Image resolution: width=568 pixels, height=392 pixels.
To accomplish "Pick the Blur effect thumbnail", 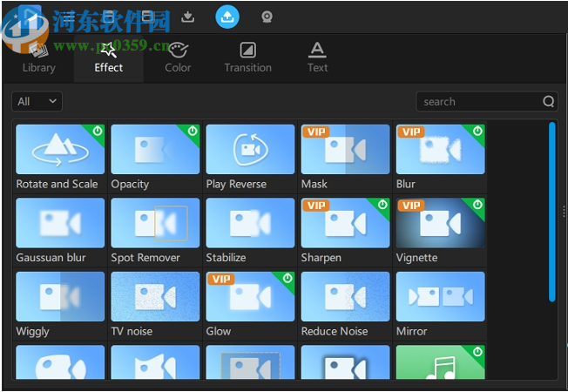I will 441,149.
